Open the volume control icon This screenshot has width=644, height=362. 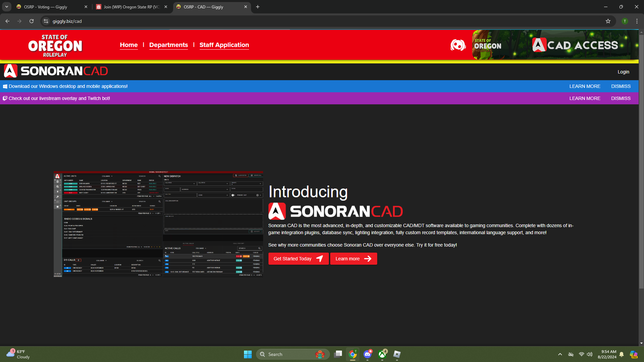(590, 354)
